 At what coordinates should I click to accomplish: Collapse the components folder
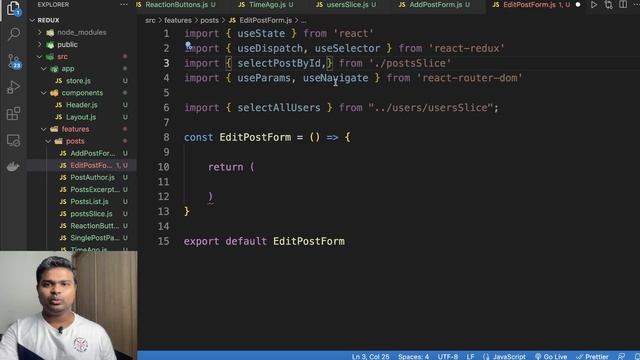tap(82, 93)
